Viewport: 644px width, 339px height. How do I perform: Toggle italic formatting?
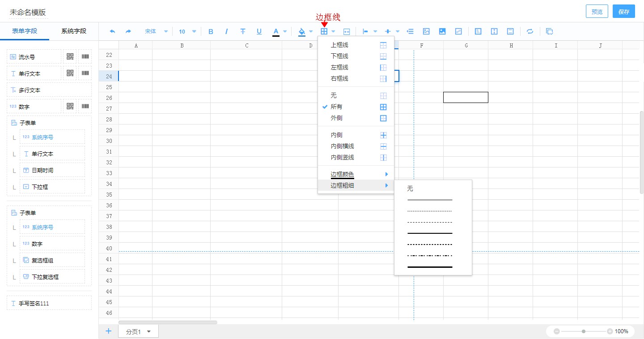(x=227, y=31)
